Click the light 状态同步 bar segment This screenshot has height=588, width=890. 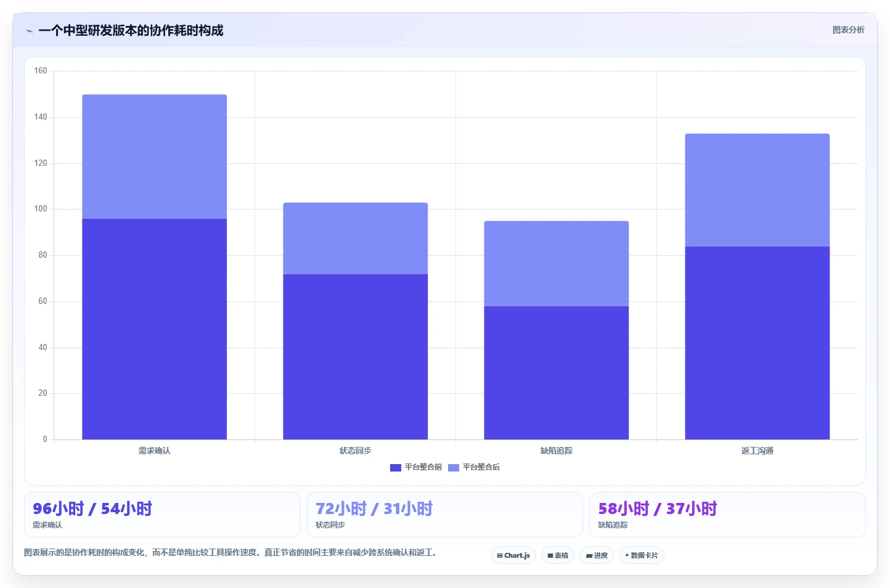tap(356, 239)
